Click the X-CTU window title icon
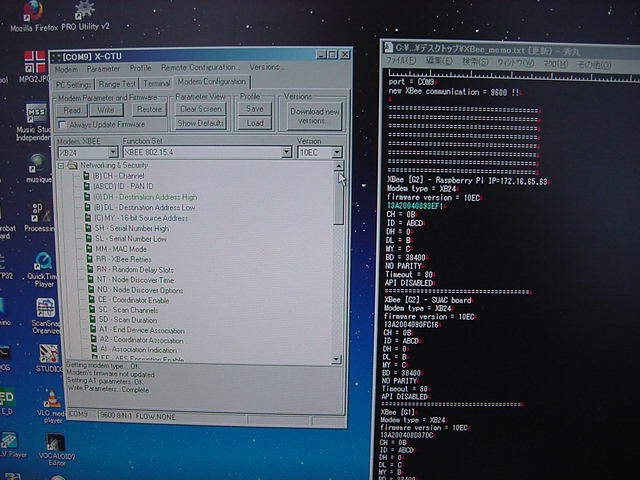 [56, 57]
